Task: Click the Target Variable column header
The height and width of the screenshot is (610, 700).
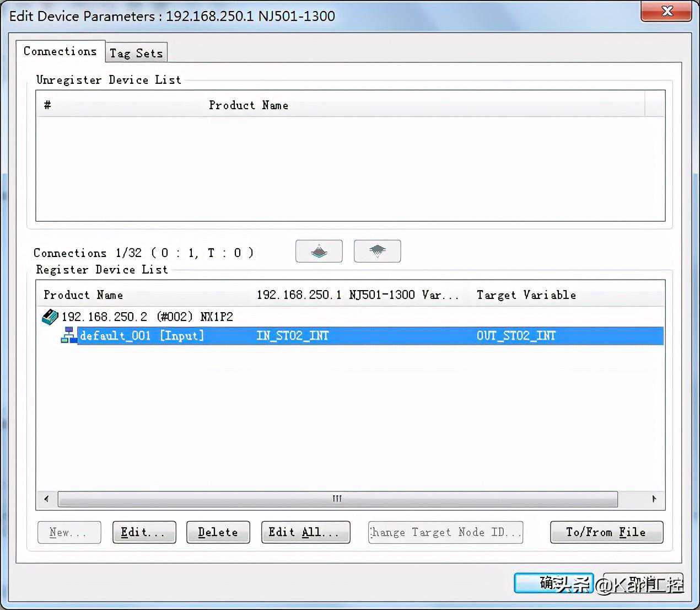Action: (x=526, y=295)
